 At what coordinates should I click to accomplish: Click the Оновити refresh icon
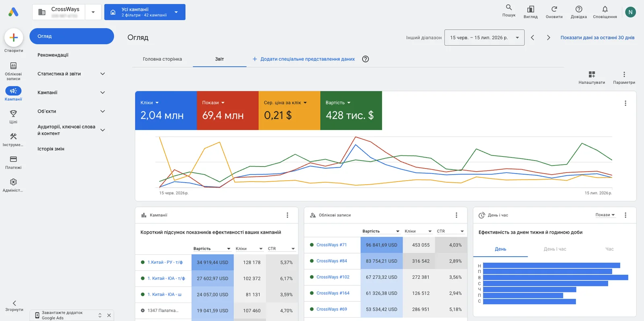pos(554,9)
